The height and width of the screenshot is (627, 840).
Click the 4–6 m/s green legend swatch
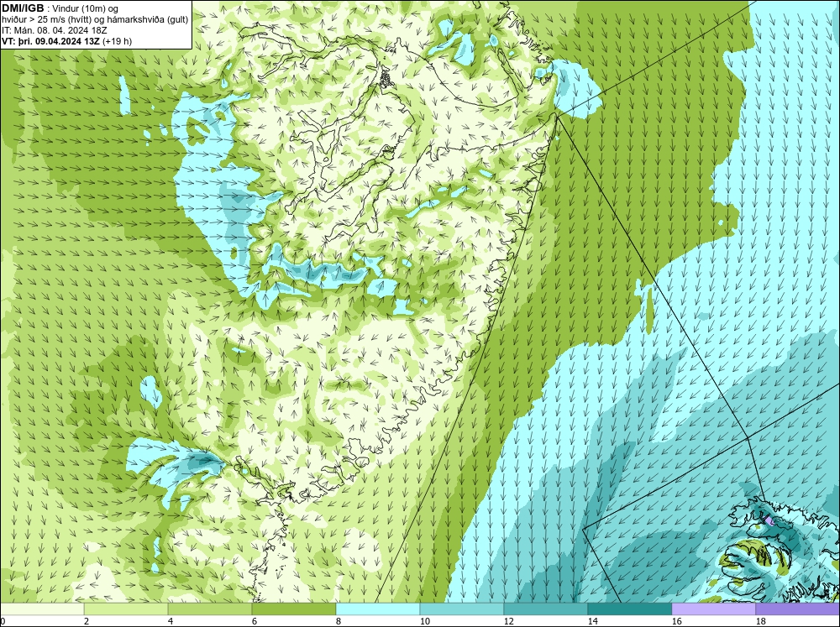210,609
